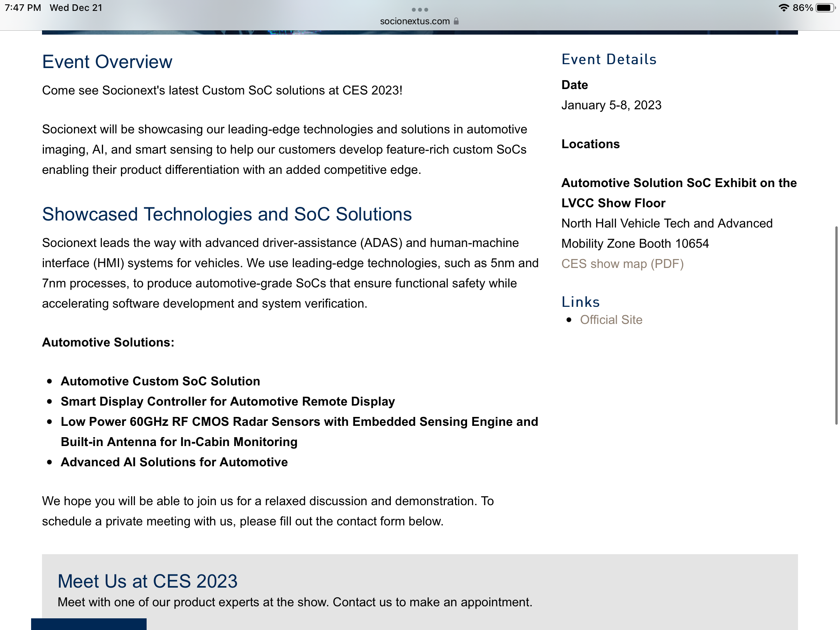This screenshot has height=630, width=840.
Task: Click the Event Details heading
Action: click(609, 59)
